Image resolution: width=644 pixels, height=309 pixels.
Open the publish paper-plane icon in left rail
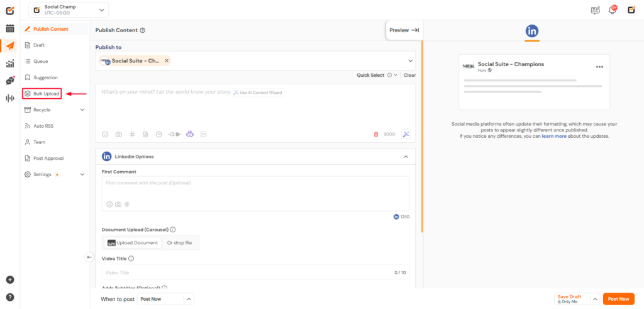coord(10,45)
